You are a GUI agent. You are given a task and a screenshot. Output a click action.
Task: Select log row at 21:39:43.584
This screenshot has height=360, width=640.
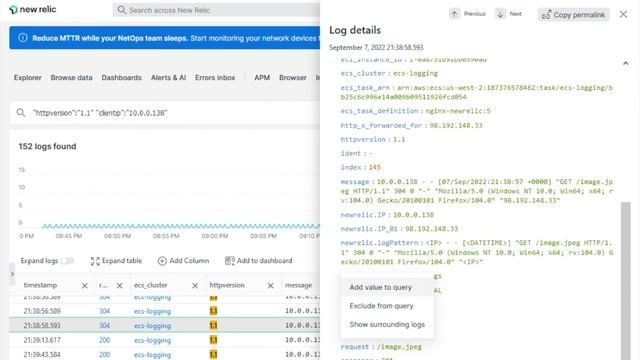click(x=165, y=354)
